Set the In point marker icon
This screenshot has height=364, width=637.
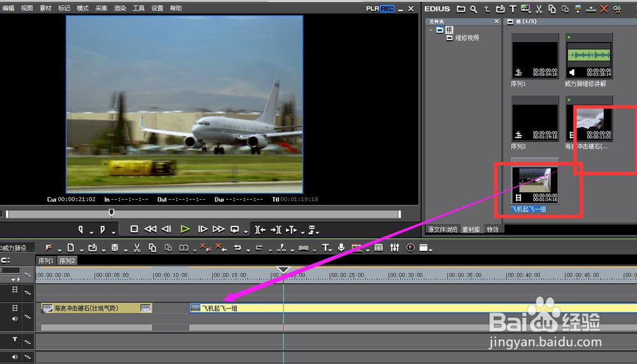point(81,230)
